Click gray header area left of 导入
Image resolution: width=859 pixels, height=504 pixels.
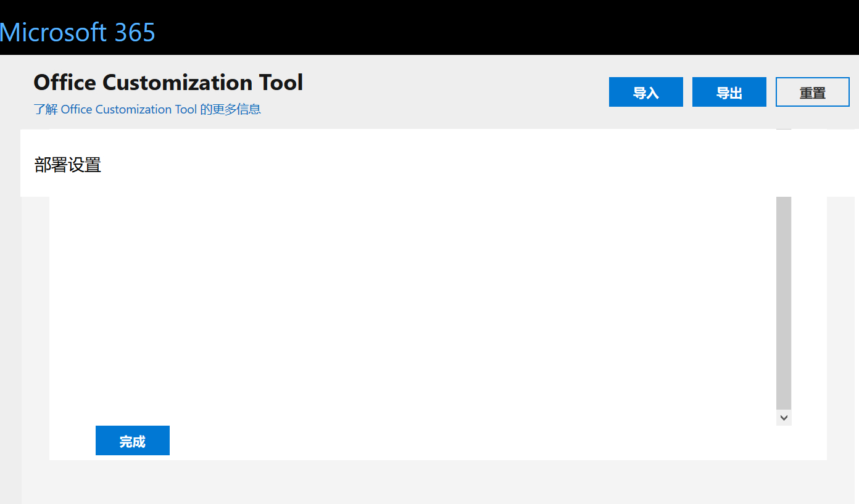click(457, 92)
